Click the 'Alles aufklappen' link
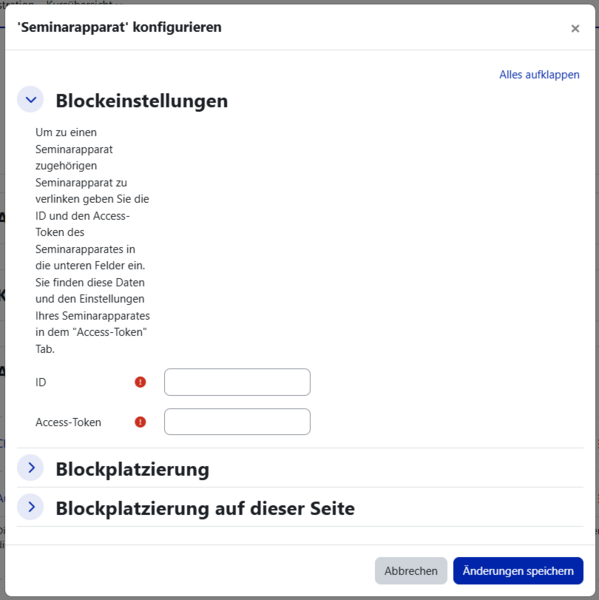Viewport: 599px width, 600px height. point(539,75)
